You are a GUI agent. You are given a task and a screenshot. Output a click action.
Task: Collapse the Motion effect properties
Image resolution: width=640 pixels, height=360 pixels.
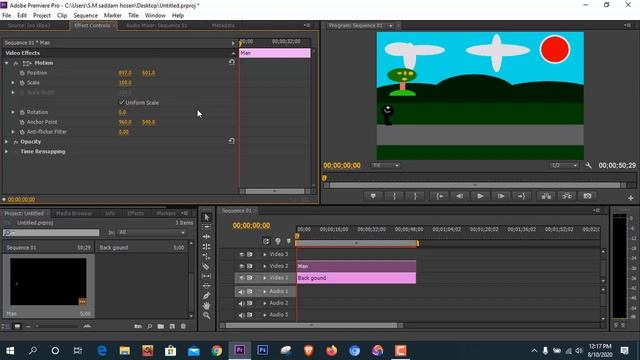click(7, 63)
